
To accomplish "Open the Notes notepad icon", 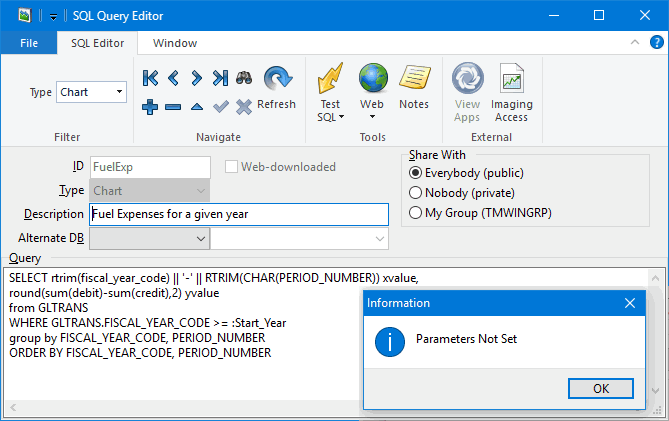I will point(415,77).
